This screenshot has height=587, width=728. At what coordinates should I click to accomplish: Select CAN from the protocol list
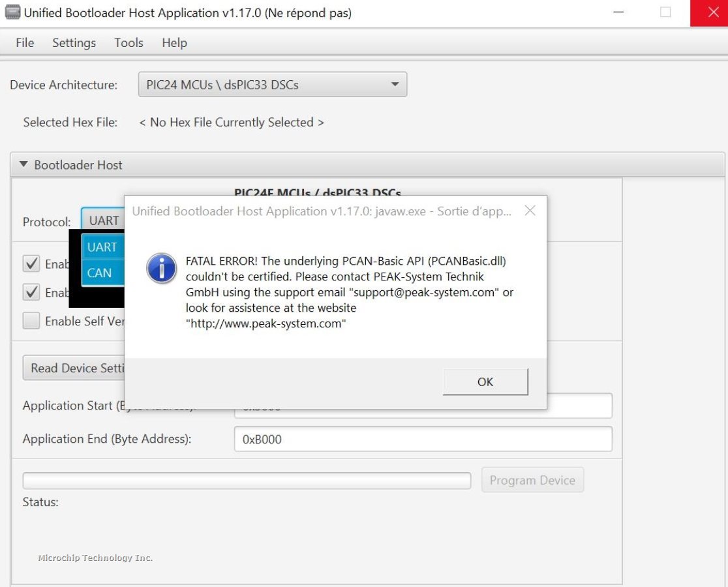pos(100,273)
